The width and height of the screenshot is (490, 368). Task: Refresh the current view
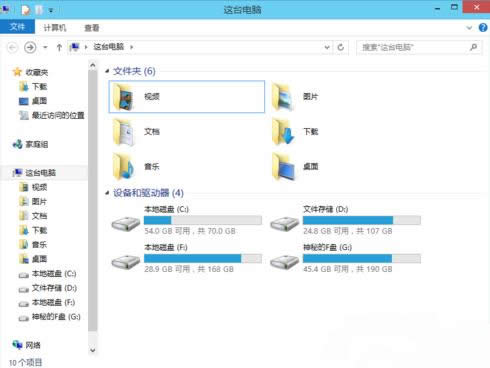pyautogui.click(x=341, y=47)
